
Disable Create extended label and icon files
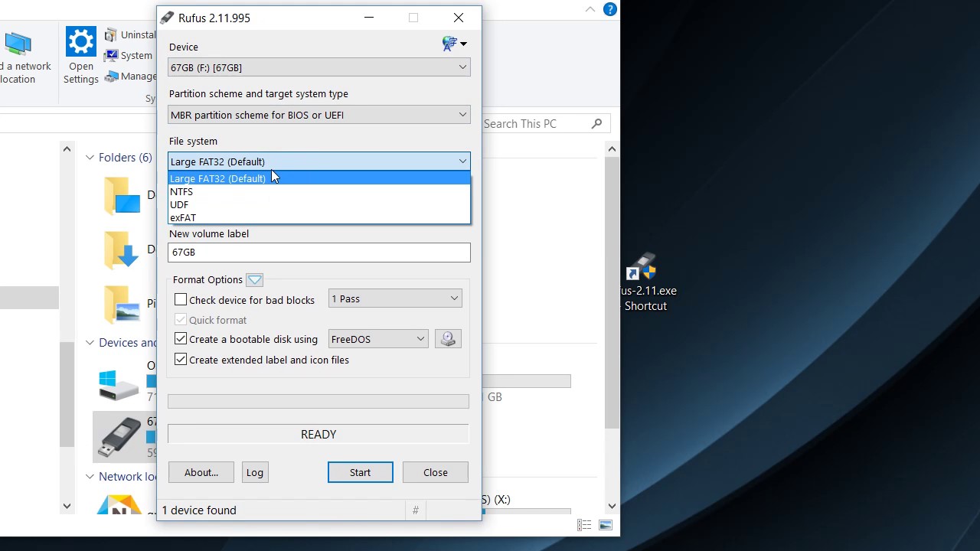point(180,359)
